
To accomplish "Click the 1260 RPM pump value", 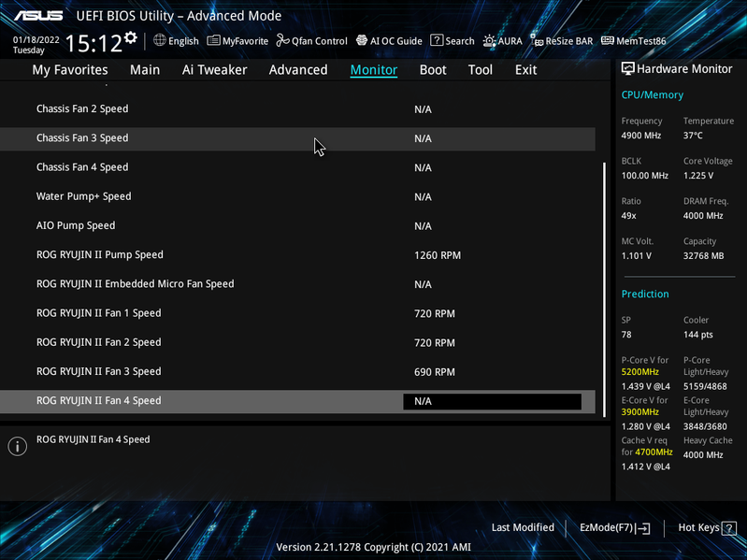I will (438, 255).
